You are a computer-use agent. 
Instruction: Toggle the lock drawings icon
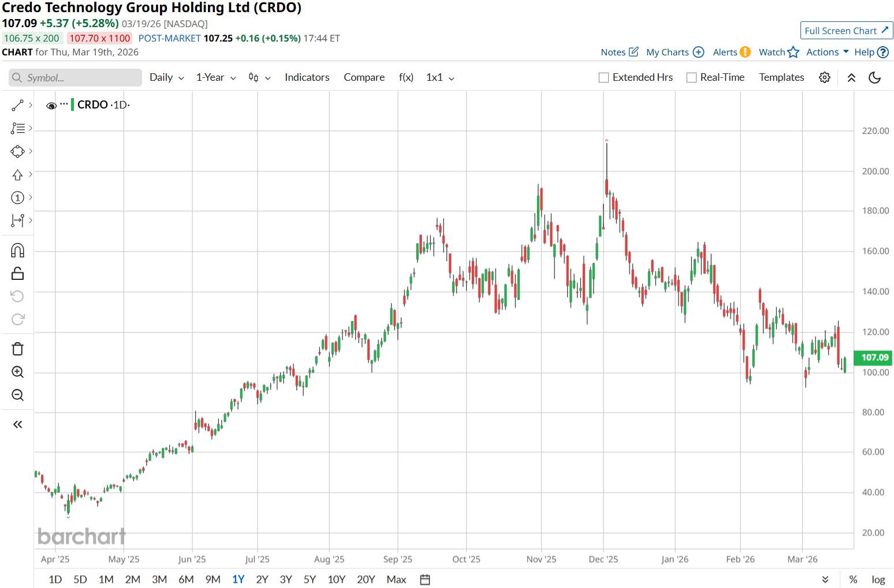[17, 274]
